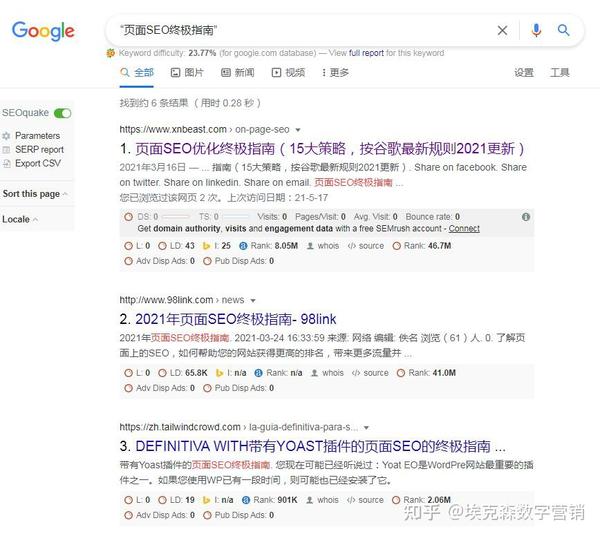600x536 pixels.
Task: Open whois for the tailwindcrowd.com result
Action: pos(323,500)
